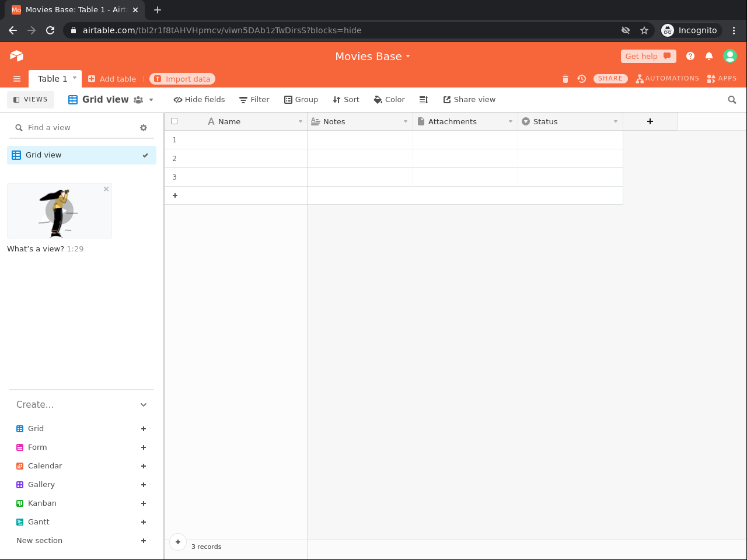Screen dimensions: 747x560
Task: Click the round add record button at bottom
Action: click(x=178, y=542)
